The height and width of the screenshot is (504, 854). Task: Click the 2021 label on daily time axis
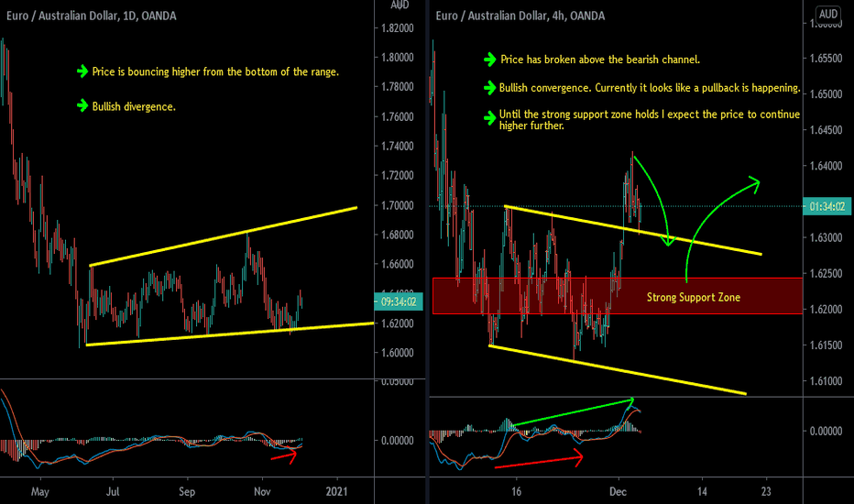pos(336,491)
